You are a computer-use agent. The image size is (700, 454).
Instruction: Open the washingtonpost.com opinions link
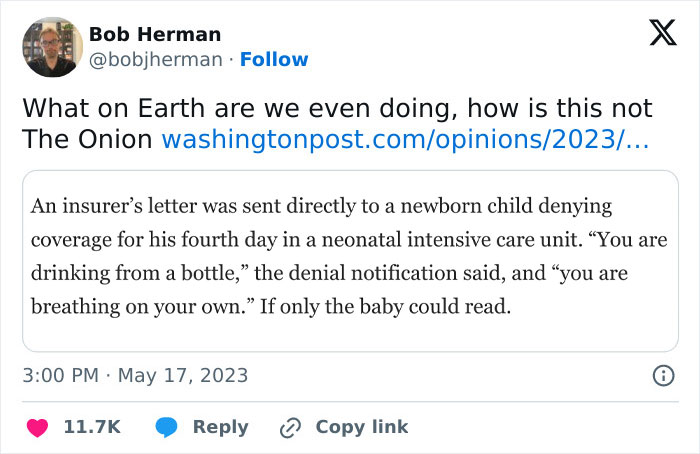(x=405, y=138)
